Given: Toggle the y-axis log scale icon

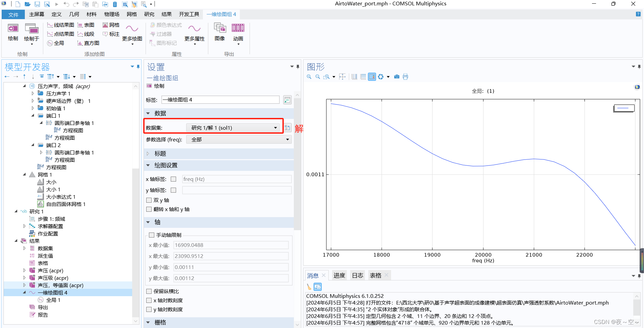Looking at the screenshot, I should coord(363,77).
